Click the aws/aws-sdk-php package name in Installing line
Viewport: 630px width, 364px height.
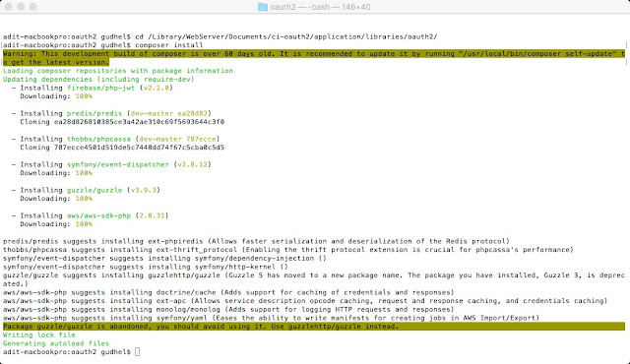point(98,215)
